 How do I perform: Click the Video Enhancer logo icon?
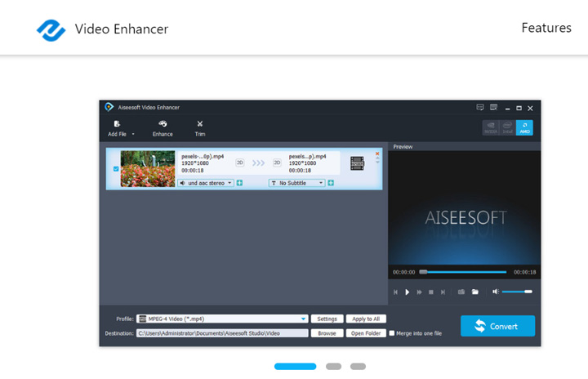pos(51,30)
